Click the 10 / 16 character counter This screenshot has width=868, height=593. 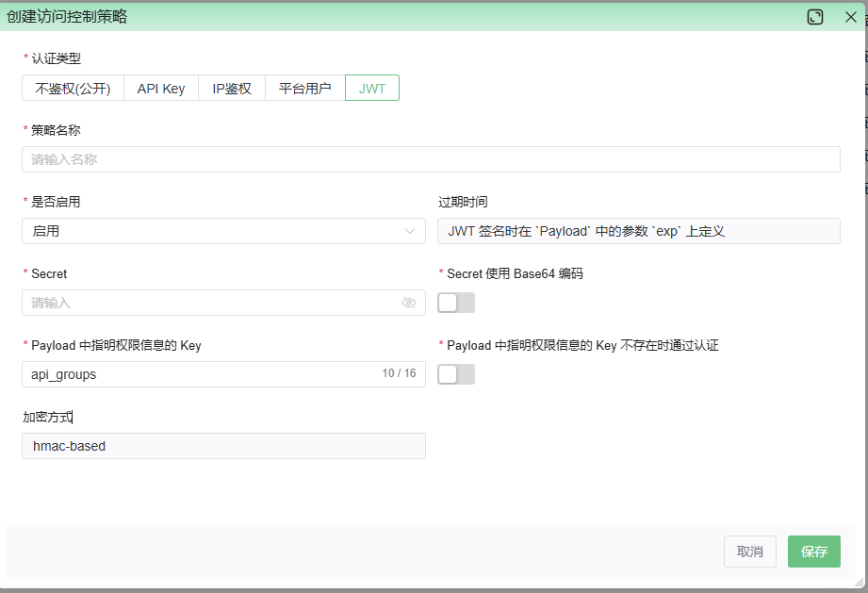point(399,374)
